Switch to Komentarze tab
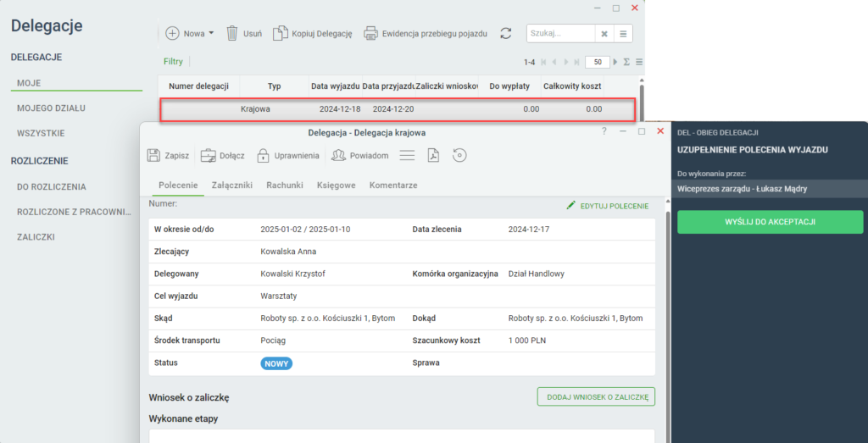The height and width of the screenshot is (443, 868). pyautogui.click(x=393, y=186)
